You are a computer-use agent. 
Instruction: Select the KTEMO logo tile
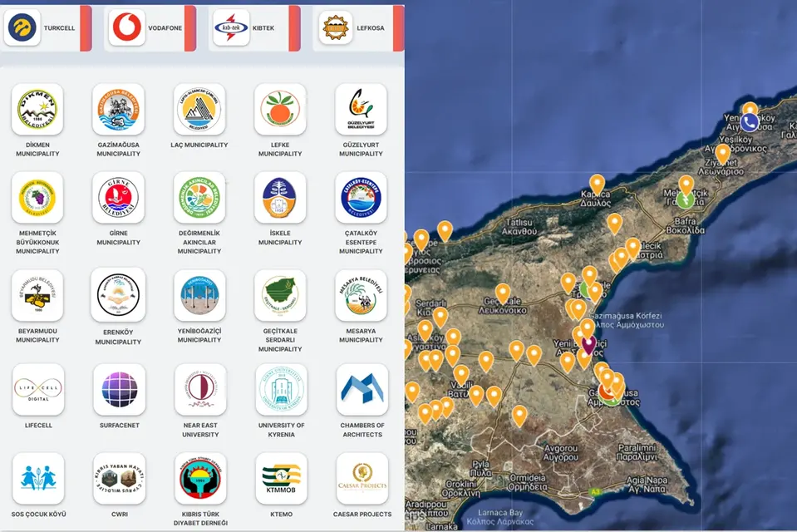tap(281, 479)
